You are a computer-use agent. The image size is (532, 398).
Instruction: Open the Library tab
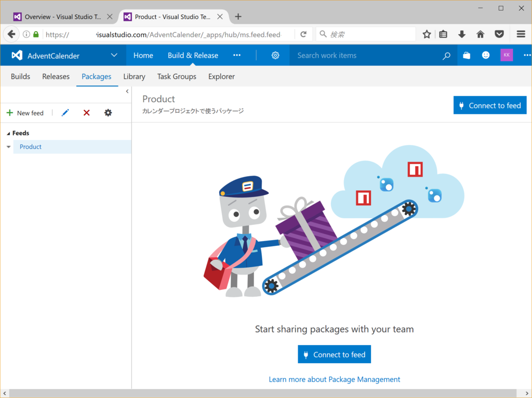(x=135, y=76)
